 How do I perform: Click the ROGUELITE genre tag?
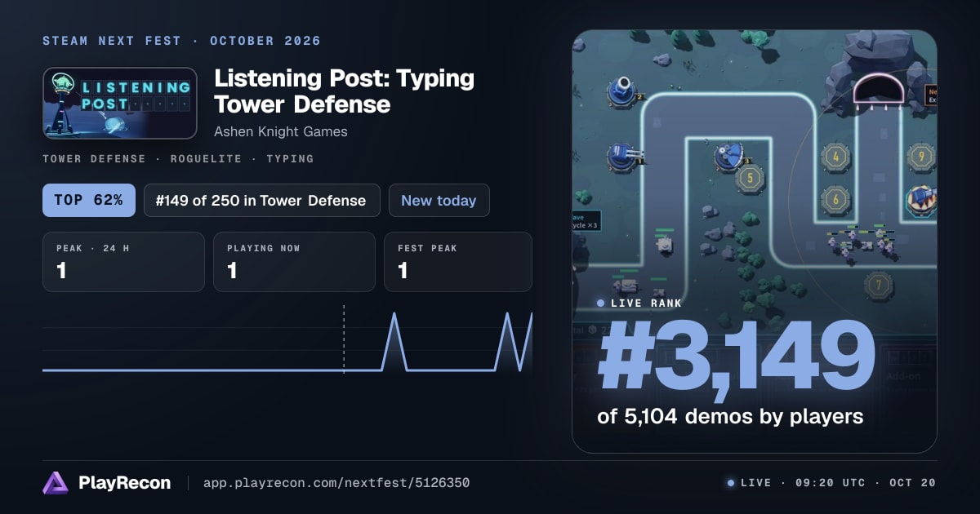[206, 159]
